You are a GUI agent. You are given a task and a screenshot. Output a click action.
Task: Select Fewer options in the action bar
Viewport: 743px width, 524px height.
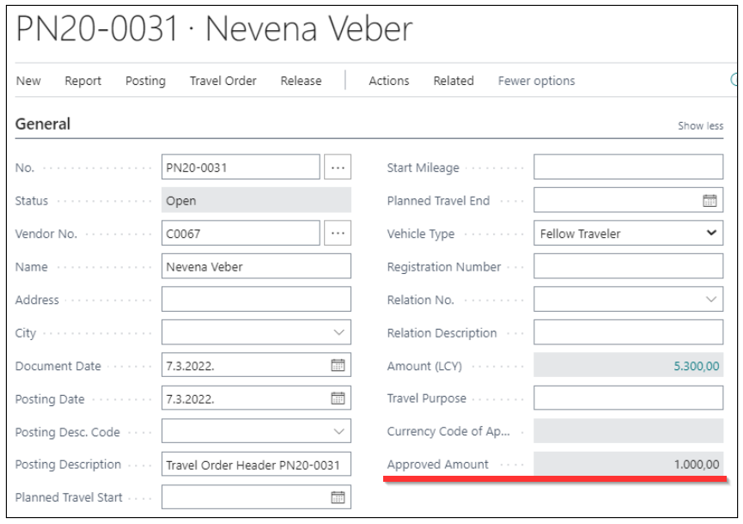[536, 81]
